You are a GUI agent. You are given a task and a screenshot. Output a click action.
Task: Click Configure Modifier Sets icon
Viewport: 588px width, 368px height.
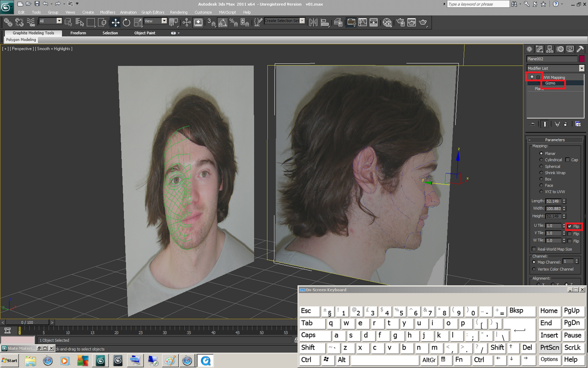click(x=578, y=124)
